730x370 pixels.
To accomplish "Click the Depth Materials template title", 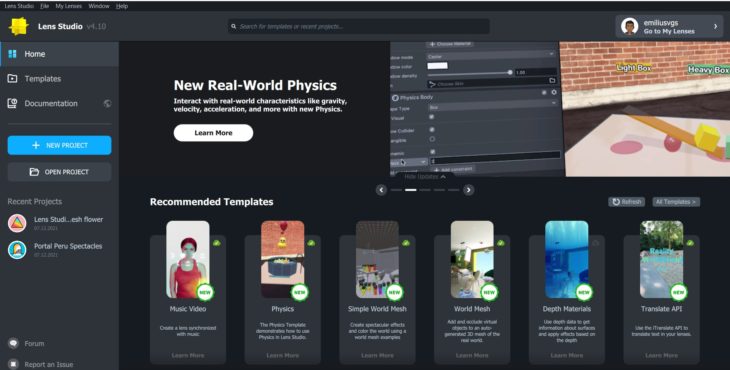I will click(567, 309).
